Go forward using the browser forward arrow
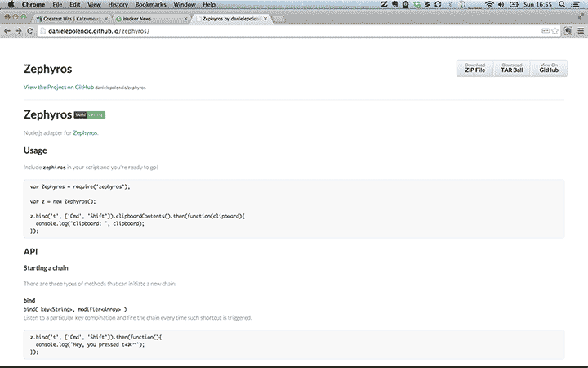588x368 pixels. point(18,31)
